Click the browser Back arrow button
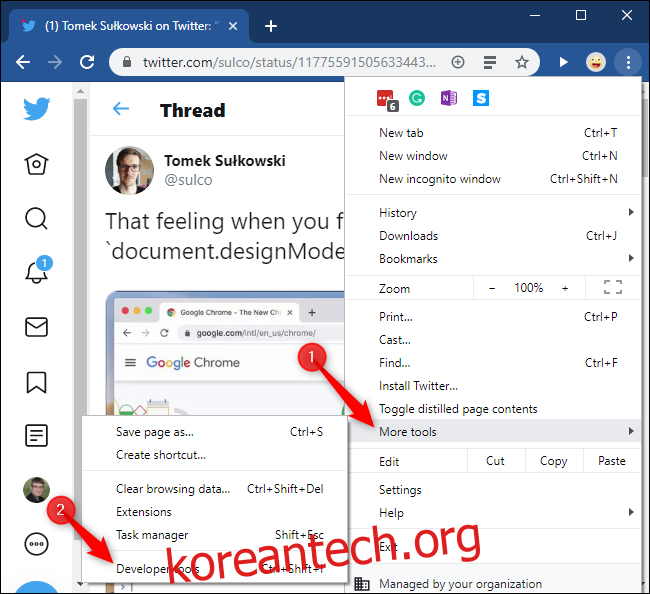 [x=23, y=63]
